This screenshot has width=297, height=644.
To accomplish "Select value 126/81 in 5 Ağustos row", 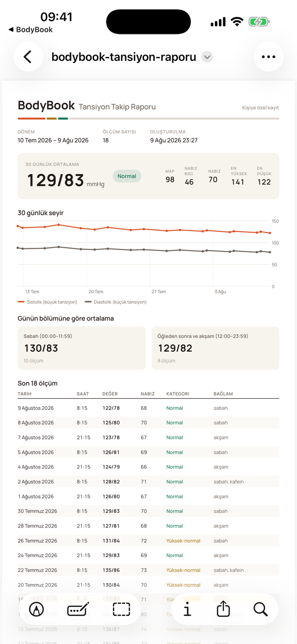I will tap(111, 452).
